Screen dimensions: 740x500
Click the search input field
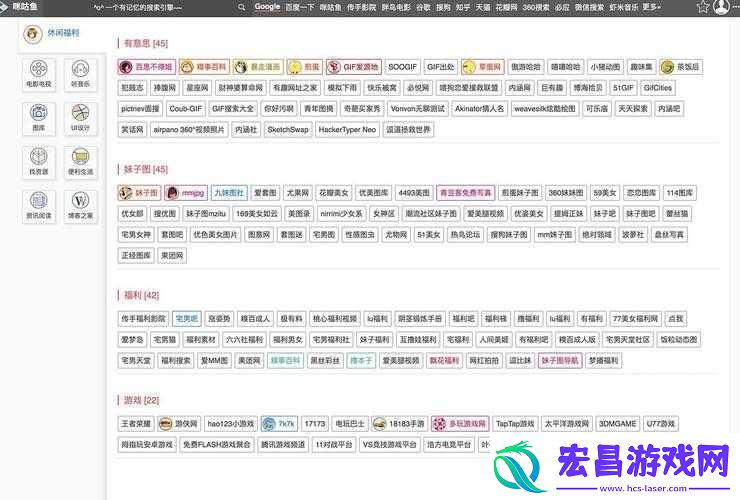[x=163, y=7]
